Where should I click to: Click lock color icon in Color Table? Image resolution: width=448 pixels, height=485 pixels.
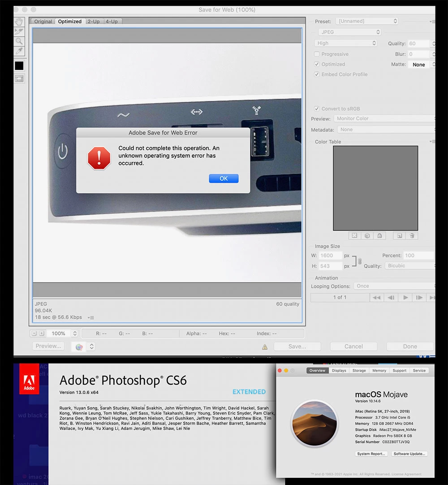tap(379, 236)
